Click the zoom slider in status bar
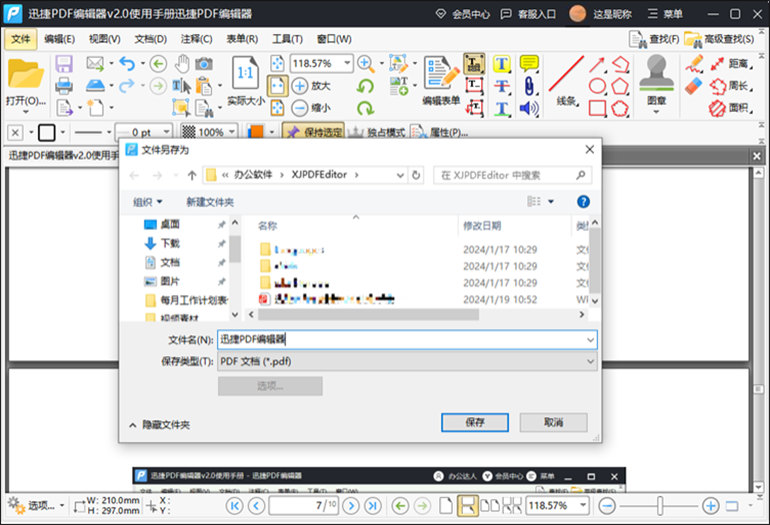The image size is (770, 525). 660,505
